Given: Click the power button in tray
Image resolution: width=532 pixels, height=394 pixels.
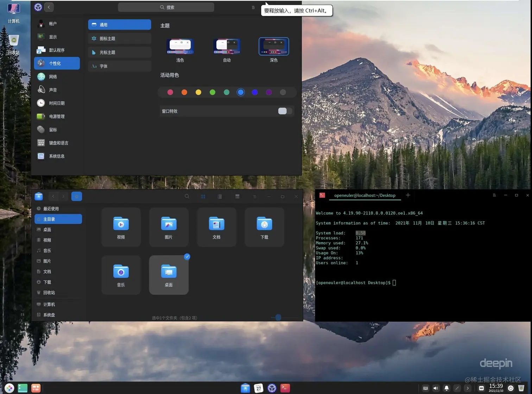Looking at the screenshot, I should (x=511, y=388).
